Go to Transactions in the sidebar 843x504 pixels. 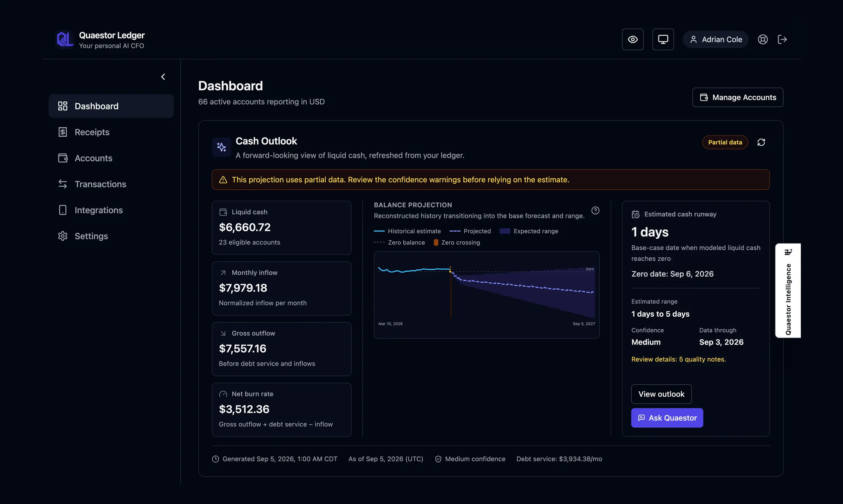[111, 184]
